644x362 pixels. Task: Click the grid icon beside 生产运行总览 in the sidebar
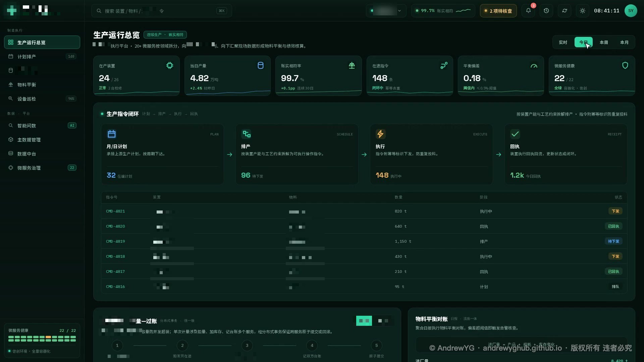pyautogui.click(x=11, y=42)
